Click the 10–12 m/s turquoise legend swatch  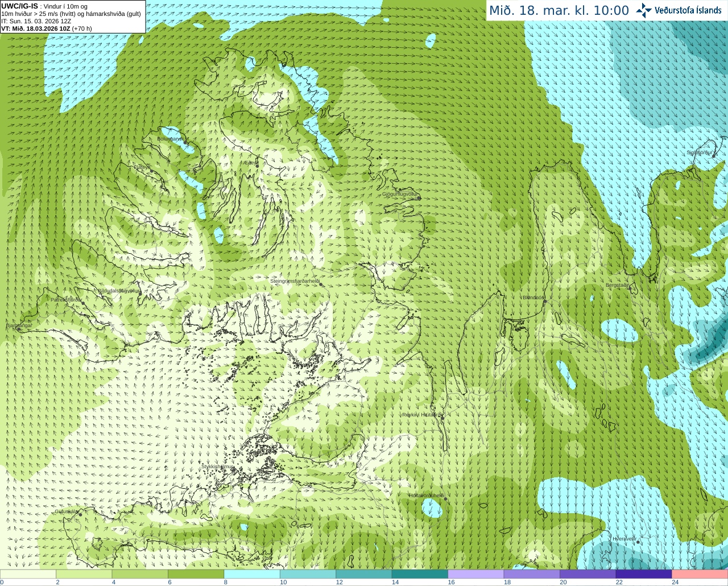pyautogui.click(x=308, y=574)
